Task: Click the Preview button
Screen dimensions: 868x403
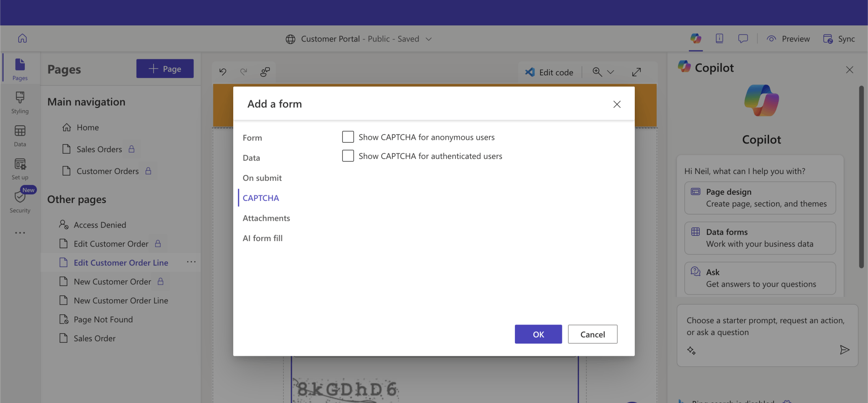Action: (x=788, y=39)
